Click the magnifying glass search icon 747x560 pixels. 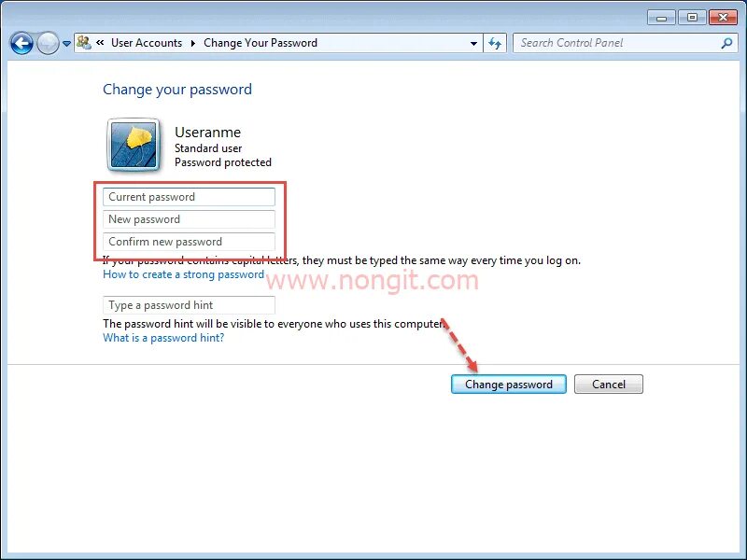(726, 43)
